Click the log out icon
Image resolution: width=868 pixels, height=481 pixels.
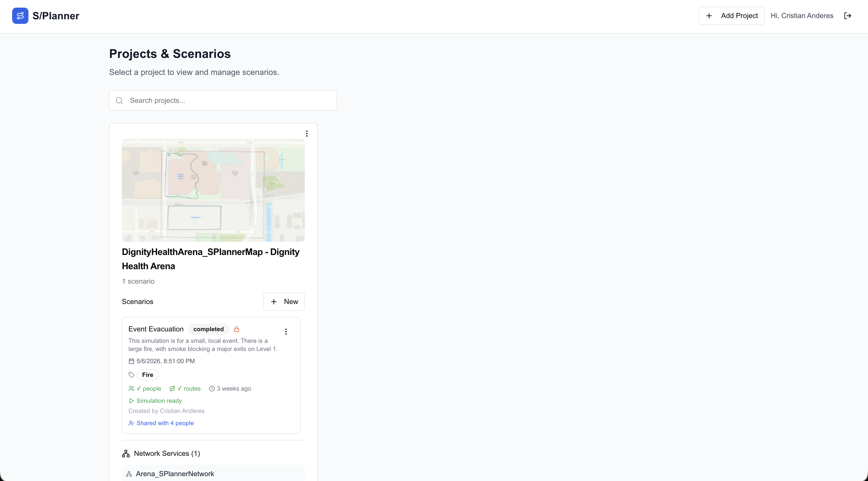848,16
